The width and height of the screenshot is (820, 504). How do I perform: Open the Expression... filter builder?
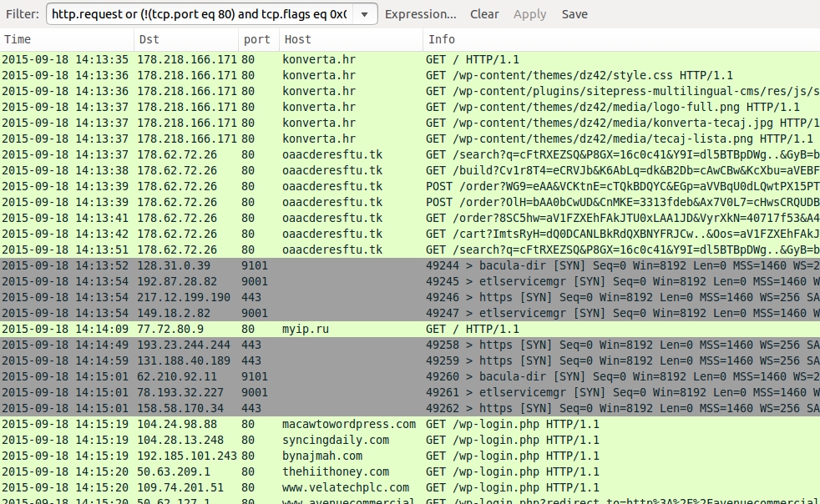point(420,14)
